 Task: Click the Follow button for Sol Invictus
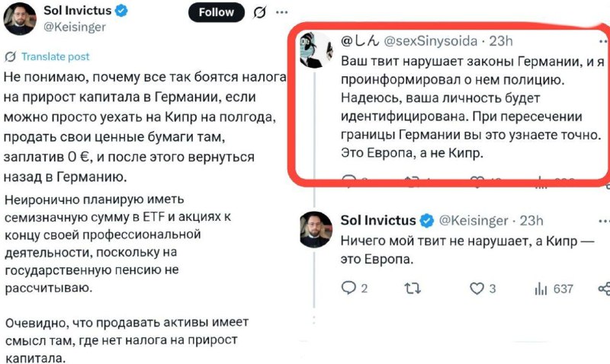pyautogui.click(x=217, y=12)
